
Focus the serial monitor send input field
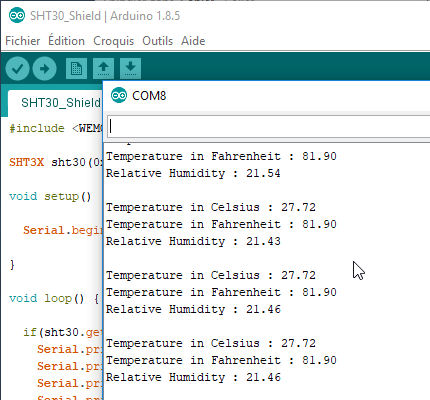point(269,126)
